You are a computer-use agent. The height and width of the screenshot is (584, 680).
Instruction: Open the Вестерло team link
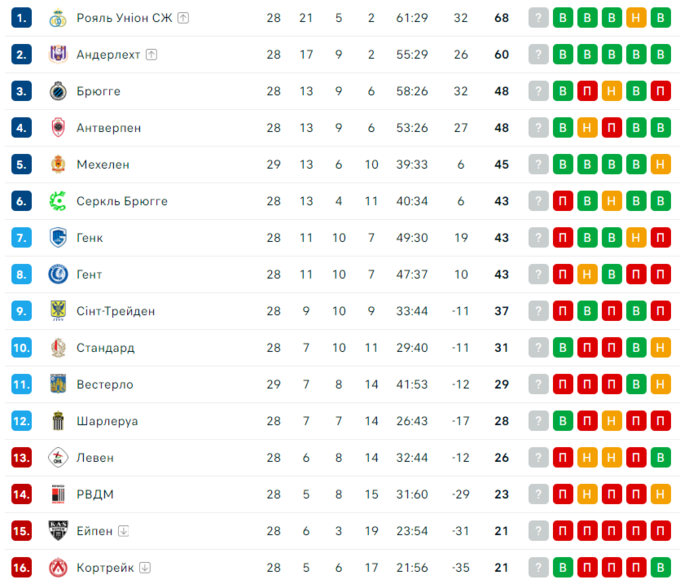click(x=104, y=384)
